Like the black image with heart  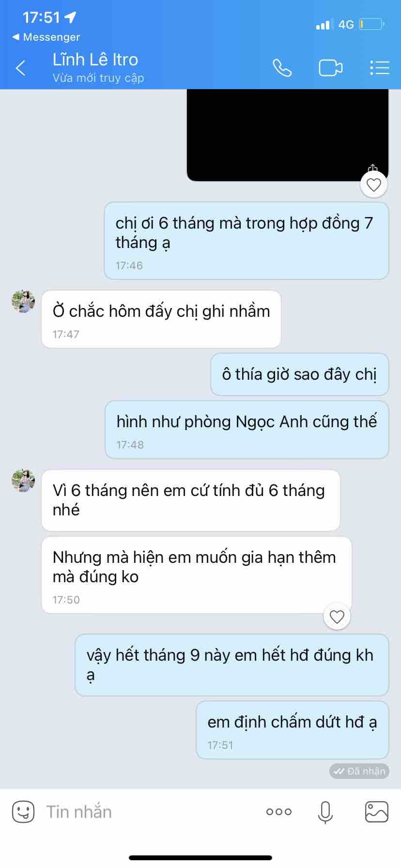[x=374, y=185]
